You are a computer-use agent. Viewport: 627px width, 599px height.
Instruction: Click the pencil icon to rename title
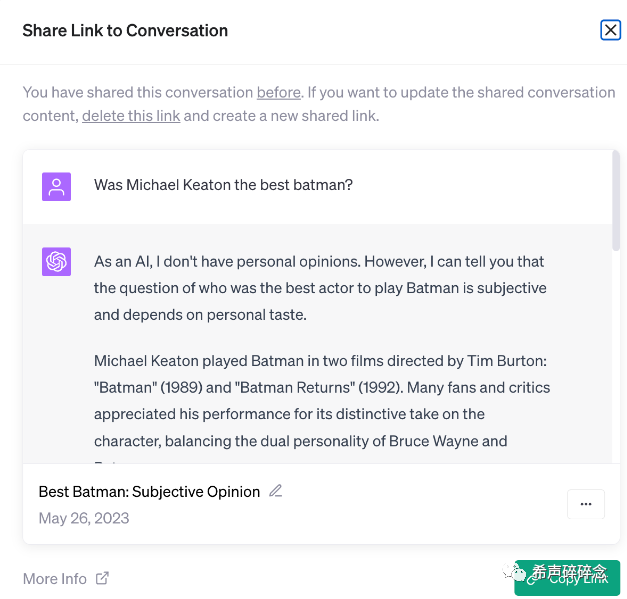tap(276, 491)
